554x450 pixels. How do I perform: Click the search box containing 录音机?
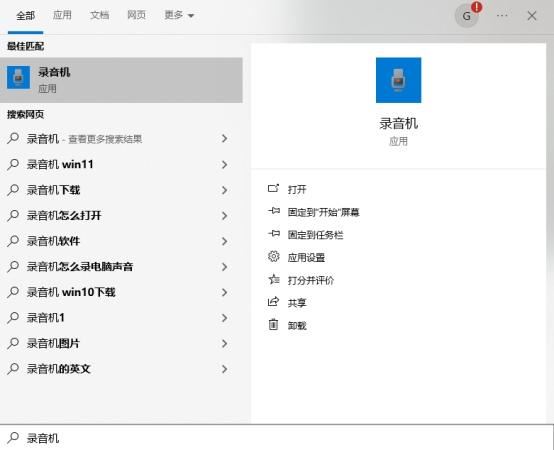[x=277, y=437]
